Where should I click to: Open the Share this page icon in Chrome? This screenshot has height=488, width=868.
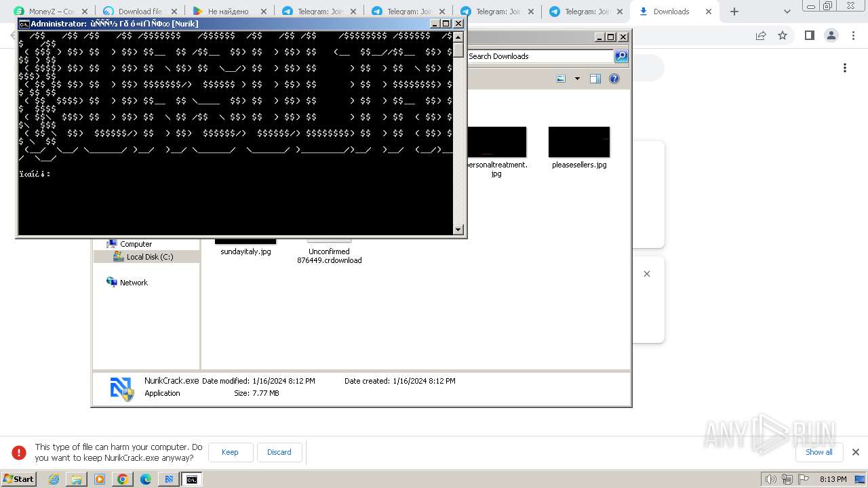(761, 35)
